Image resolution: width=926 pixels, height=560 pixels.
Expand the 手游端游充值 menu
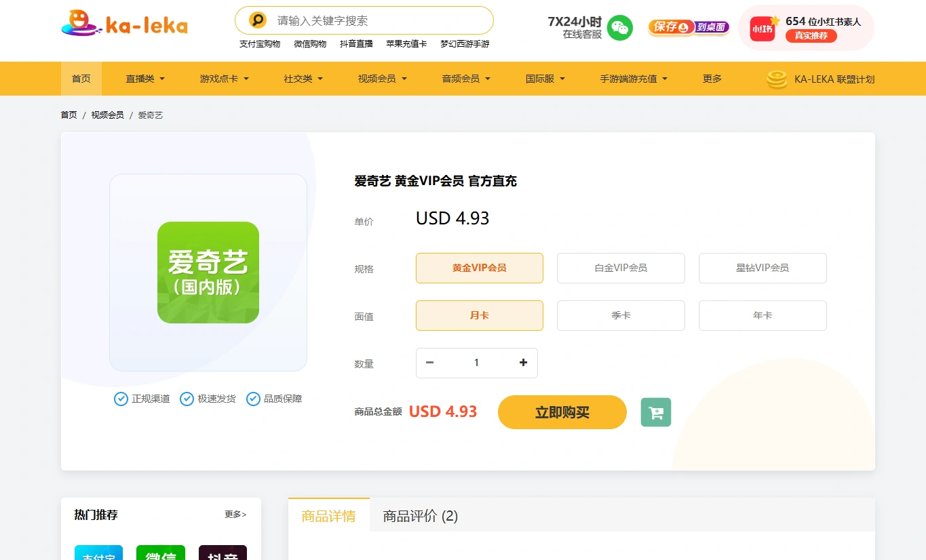pyautogui.click(x=634, y=79)
